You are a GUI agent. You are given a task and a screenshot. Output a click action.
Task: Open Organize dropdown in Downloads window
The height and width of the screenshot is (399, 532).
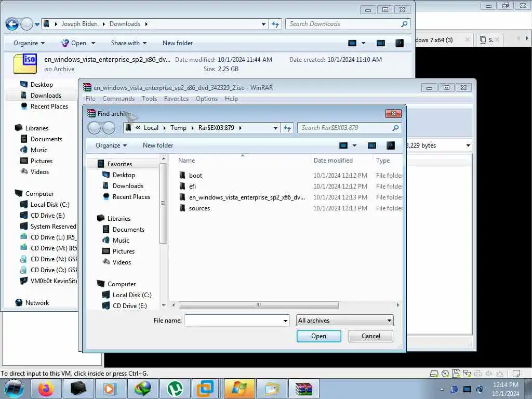[x=29, y=43]
